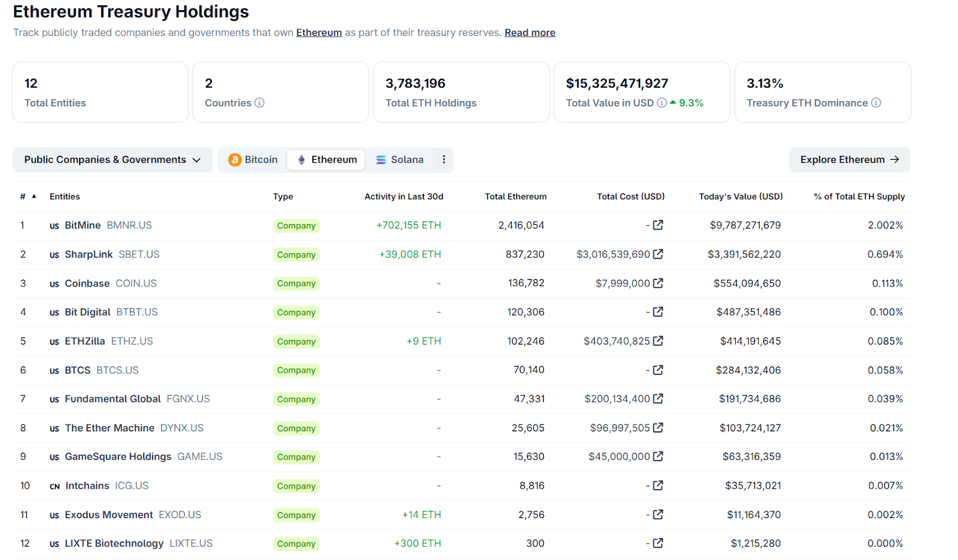Open the Read more link
Viewport: 958px width, 560px height.
(x=530, y=32)
